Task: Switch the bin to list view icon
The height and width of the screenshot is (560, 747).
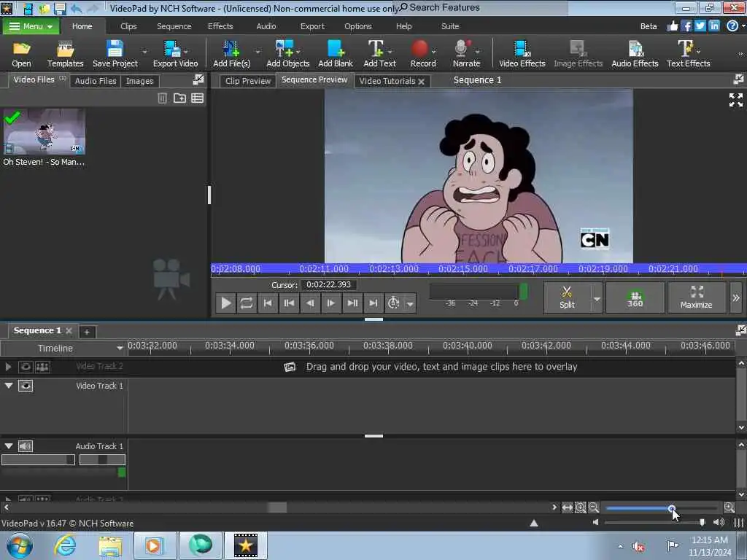Action: pyautogui.click(x=197, y=98)
